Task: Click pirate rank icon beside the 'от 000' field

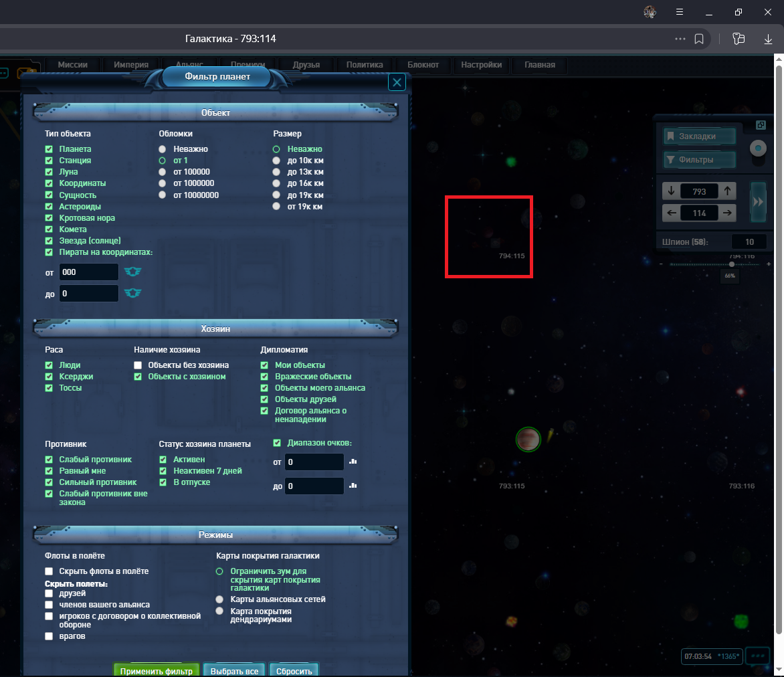Action: (x=132, y=272)
